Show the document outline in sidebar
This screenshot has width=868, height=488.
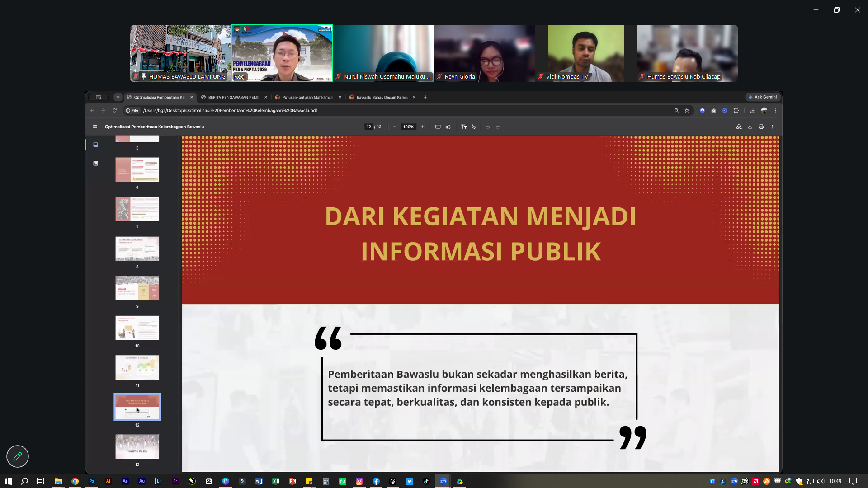pos(95,164)
